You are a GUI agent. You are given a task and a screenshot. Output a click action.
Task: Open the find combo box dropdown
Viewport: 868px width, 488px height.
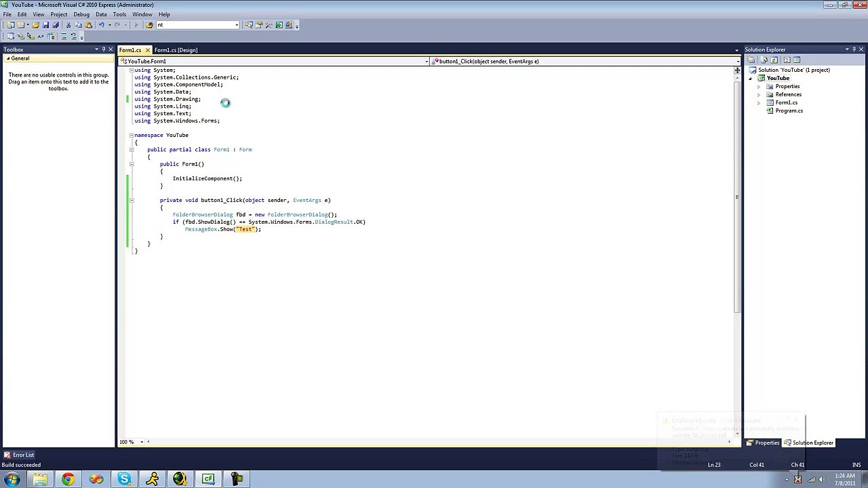tap(237, 25)
